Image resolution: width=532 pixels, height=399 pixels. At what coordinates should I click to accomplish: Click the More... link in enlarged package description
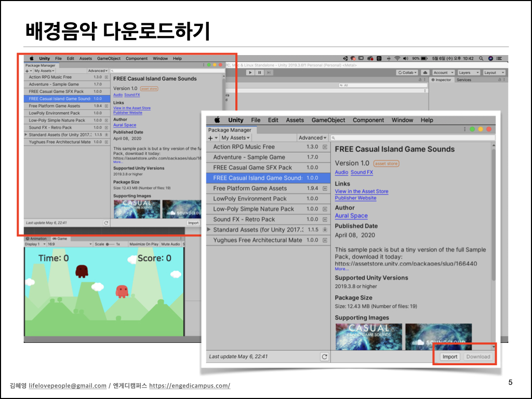point(342,269)
